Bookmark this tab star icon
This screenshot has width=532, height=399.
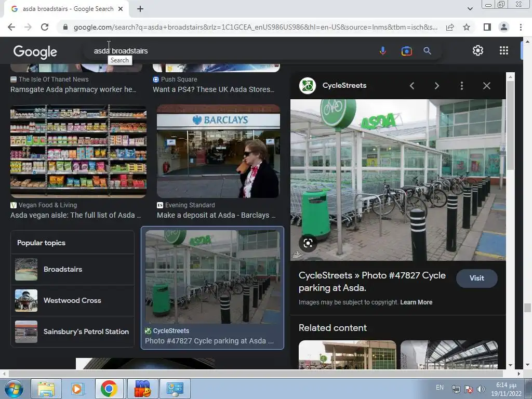tap(467, 27)
